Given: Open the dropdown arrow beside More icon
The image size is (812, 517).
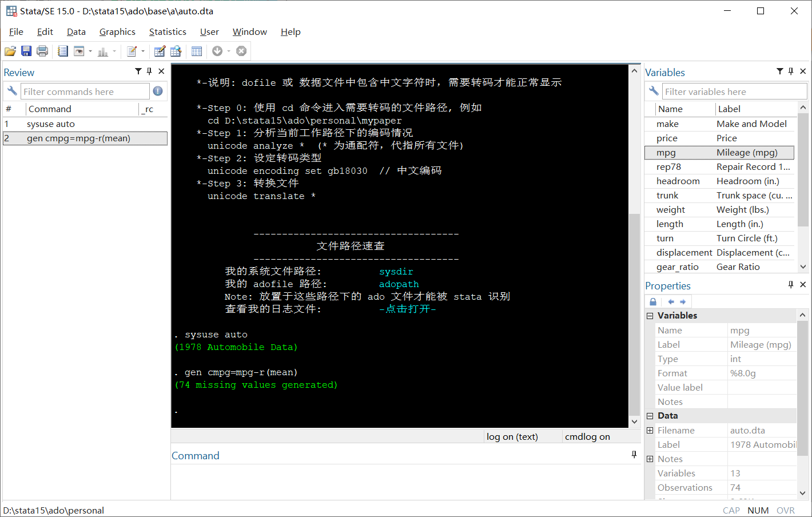Looking at the screenshot, I should pos(229,51).
